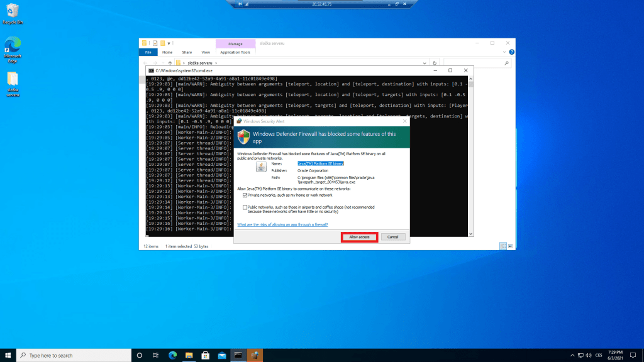Open the network tray icon
This screenshot has height=362, width=644.
(x=580, y=356)
